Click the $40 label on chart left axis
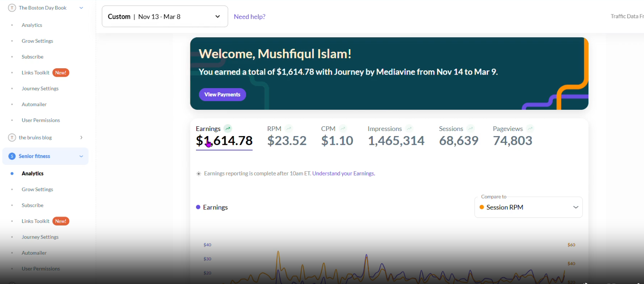 click(207, 245)
